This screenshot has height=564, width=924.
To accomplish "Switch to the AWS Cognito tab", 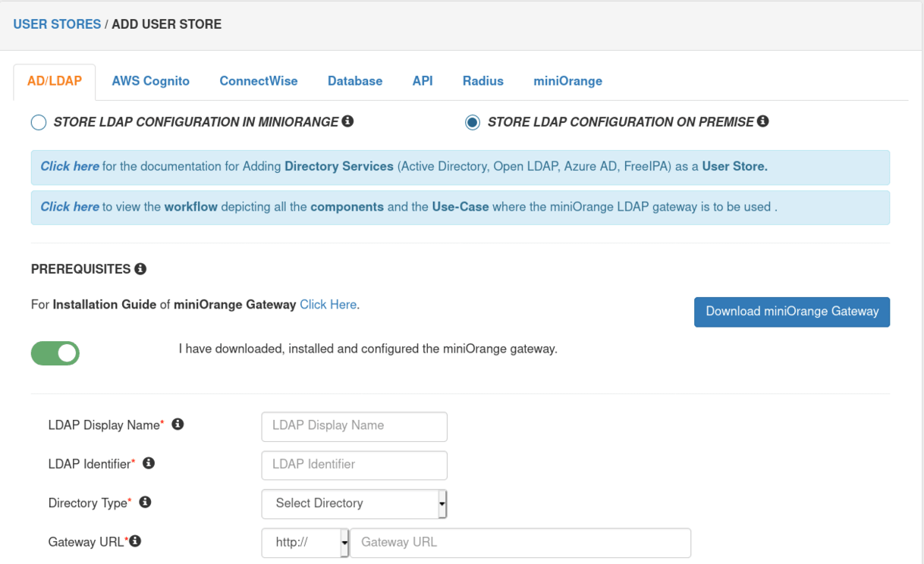I will coord(151,81).
